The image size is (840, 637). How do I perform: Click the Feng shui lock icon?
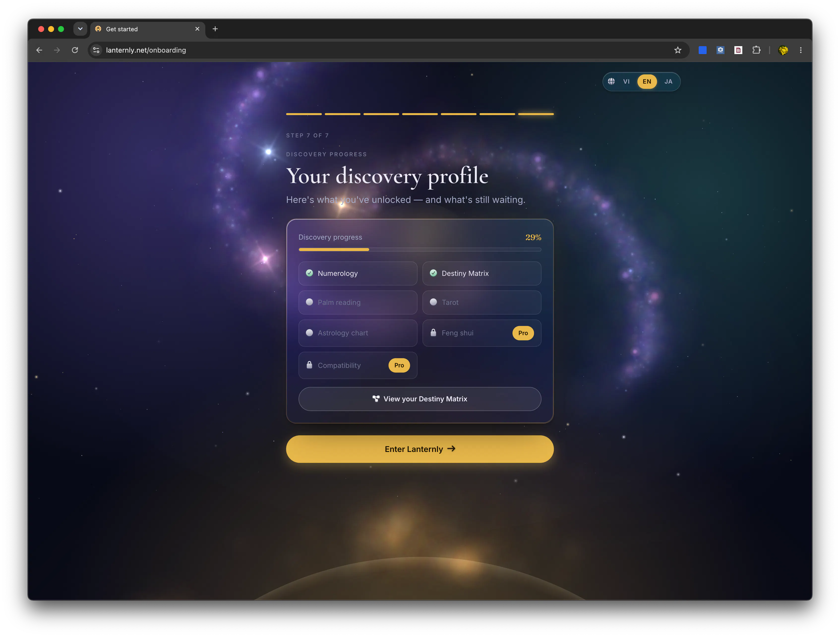(433, 332)
